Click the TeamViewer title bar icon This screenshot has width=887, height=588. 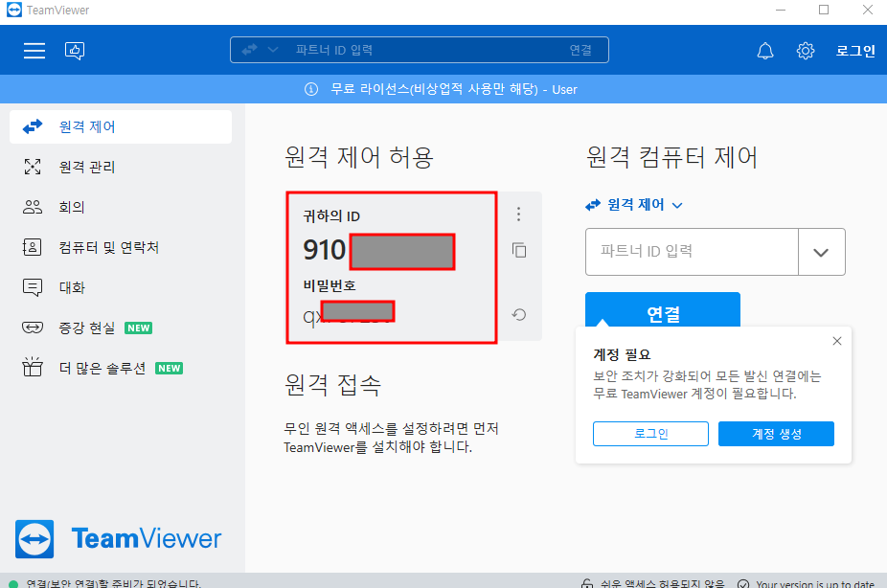14,10
